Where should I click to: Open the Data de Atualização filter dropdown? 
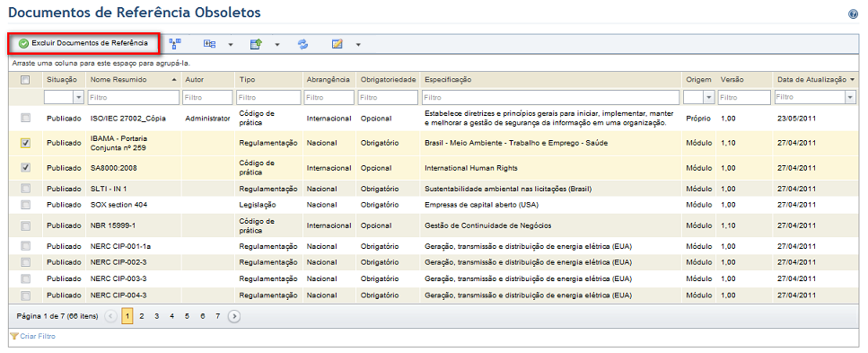click(851, 98)
